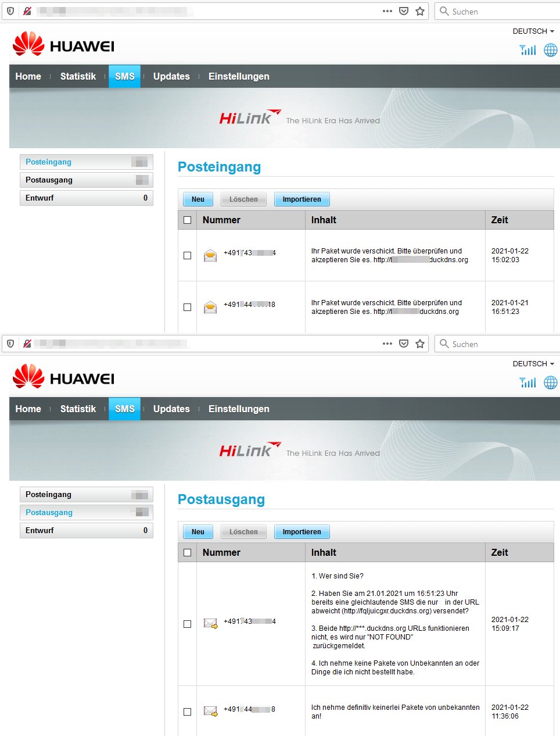Click the tracking protection shield icon above Posteingang
This screenshot has width=560, height=736.
click(10, 11)
